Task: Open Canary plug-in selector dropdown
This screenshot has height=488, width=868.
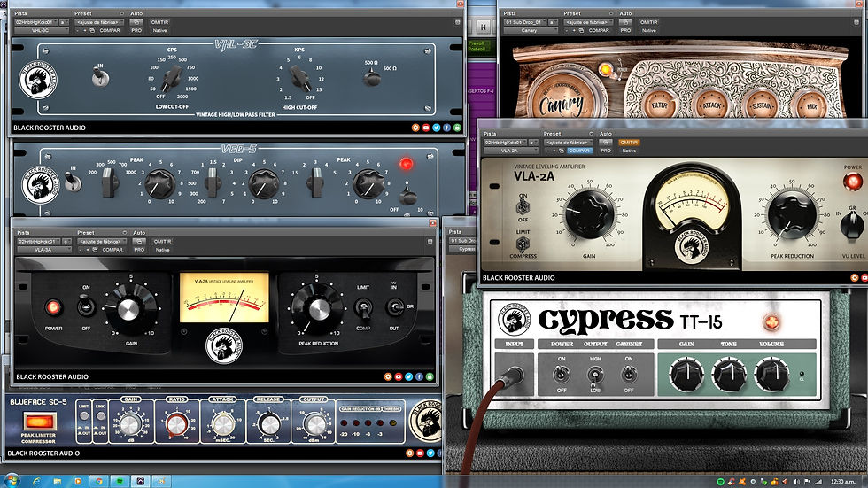Action: 531,30
